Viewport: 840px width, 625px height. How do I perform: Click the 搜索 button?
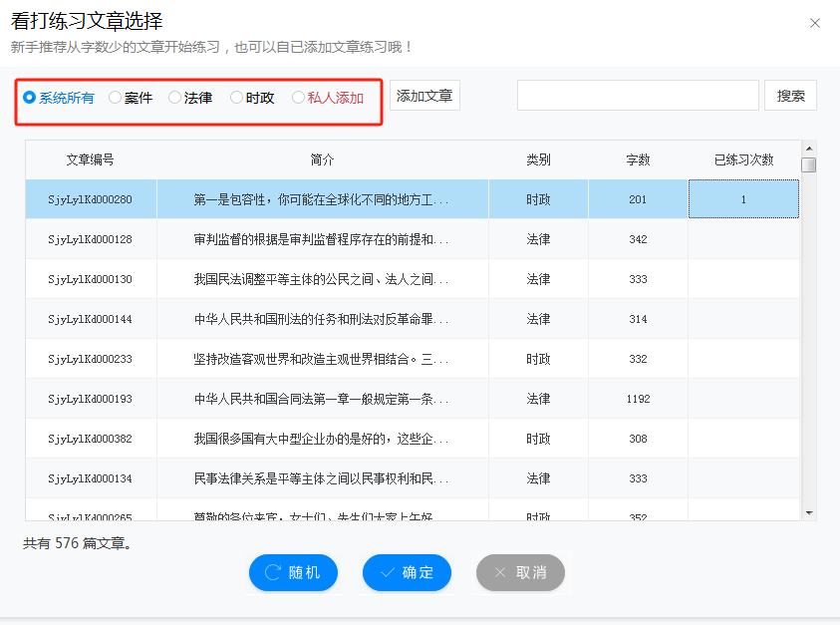790,96
